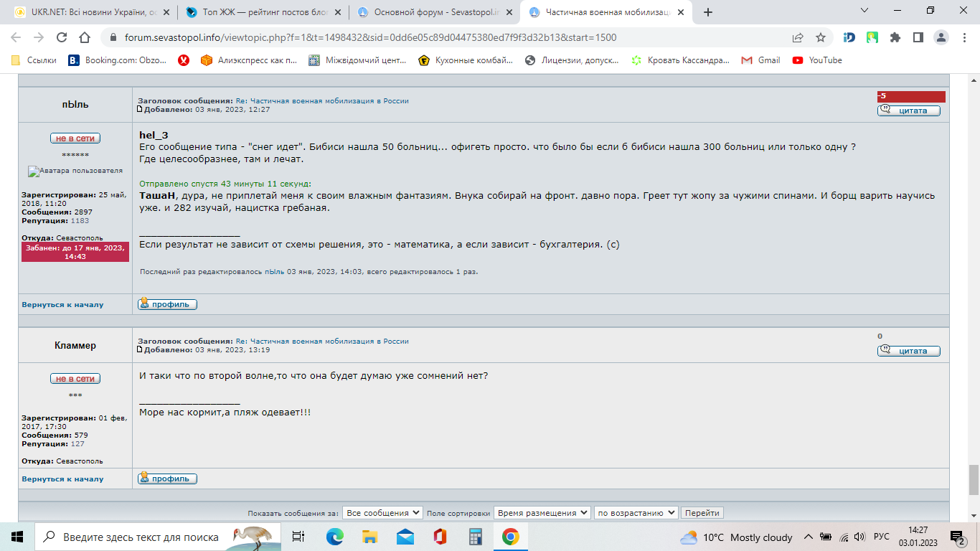Bookmark this page with star icon
The image size is (980, 551).
coord(821,37)
